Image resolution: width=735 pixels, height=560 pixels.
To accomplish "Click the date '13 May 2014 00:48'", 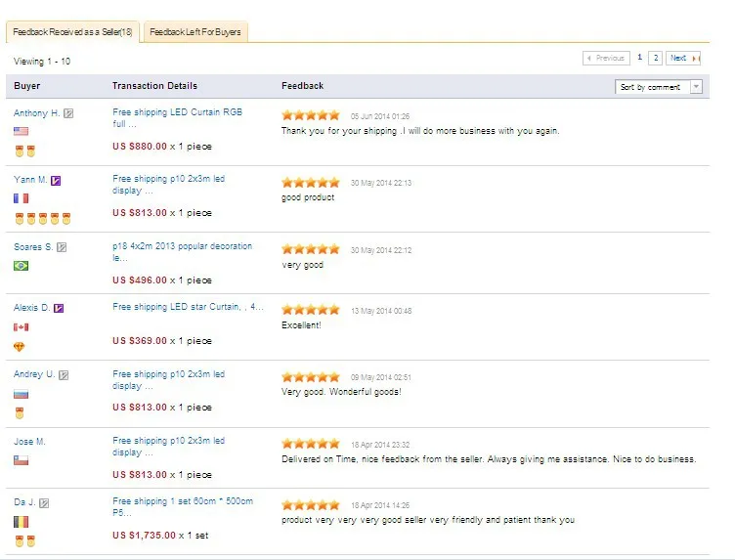I will pyautogui.click(x=381, y=311).
